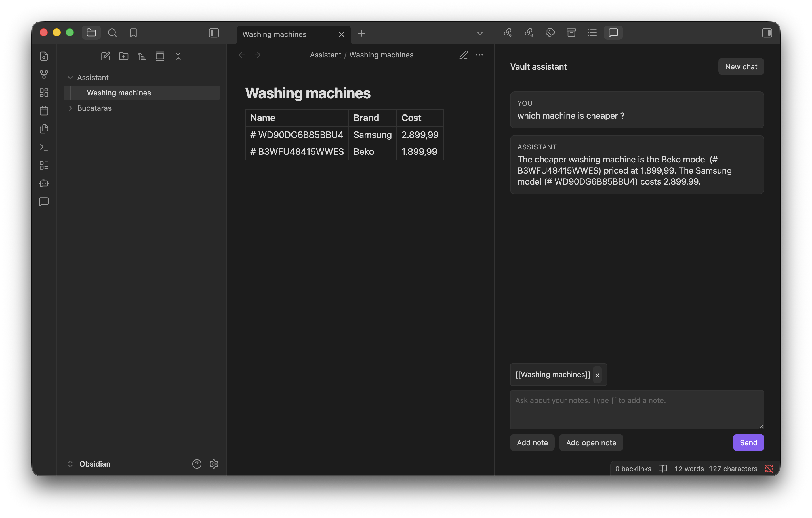This screenshot has height=518, width=812.
Task: Collapse the Assistant folder
Action: [x=142, y=77]
